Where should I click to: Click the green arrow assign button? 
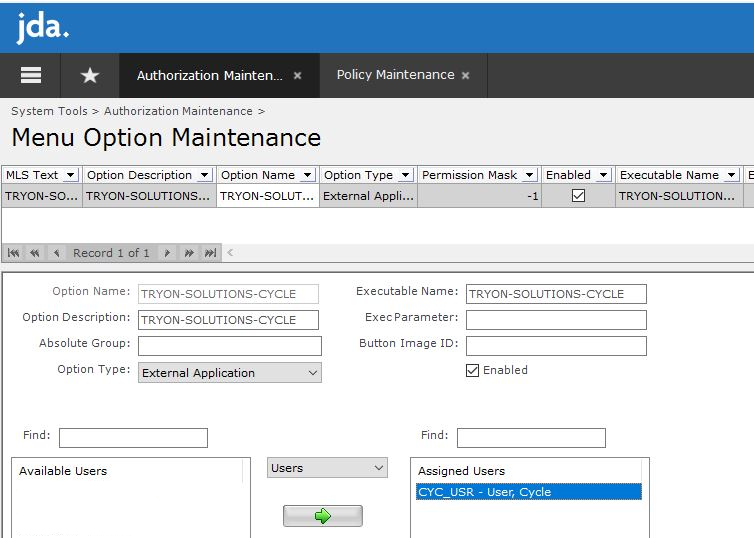click(x=323, y=516)
